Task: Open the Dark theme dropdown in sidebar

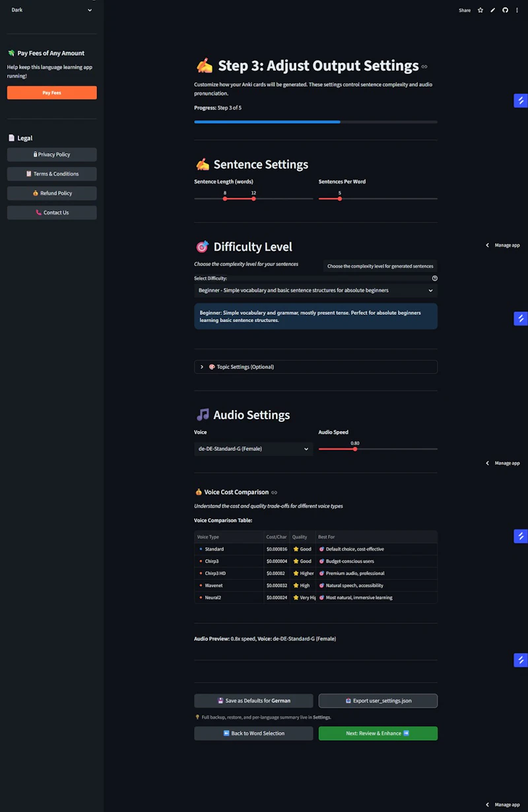Action: pyautogui.click(x=51, y=10)
